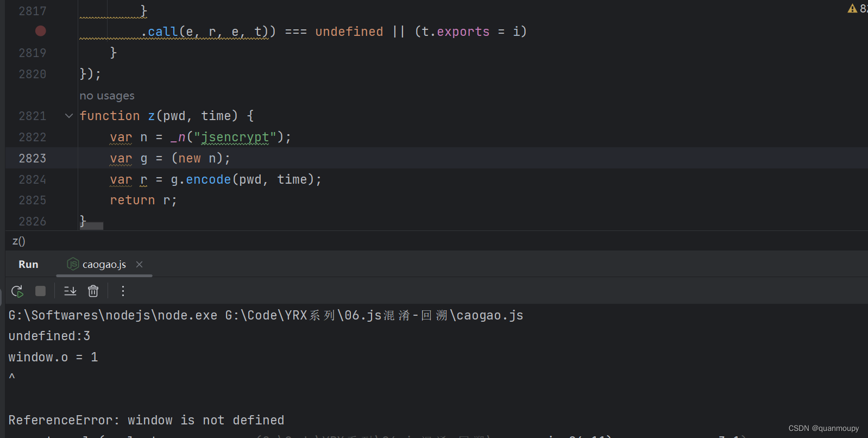
Task: Click line number 2825 in gutter
Action: click(33, 200)
